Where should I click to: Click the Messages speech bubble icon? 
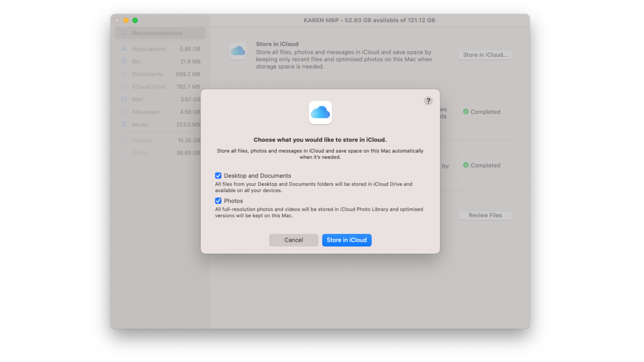124,112
